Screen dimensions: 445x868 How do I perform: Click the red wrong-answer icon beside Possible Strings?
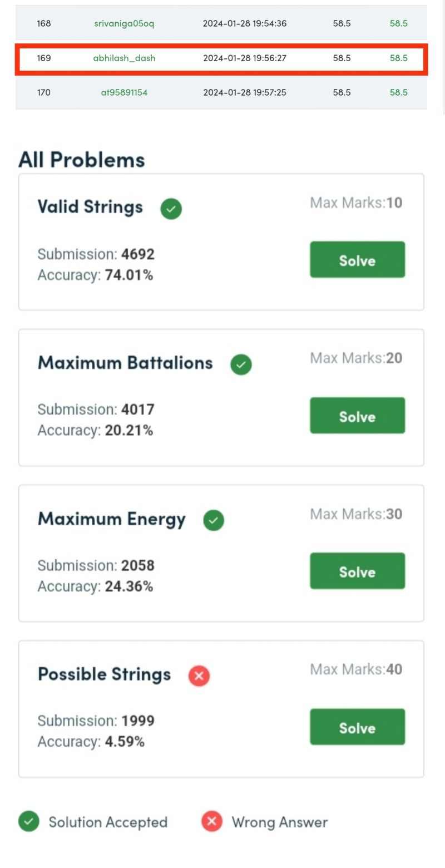pos(199,676)
